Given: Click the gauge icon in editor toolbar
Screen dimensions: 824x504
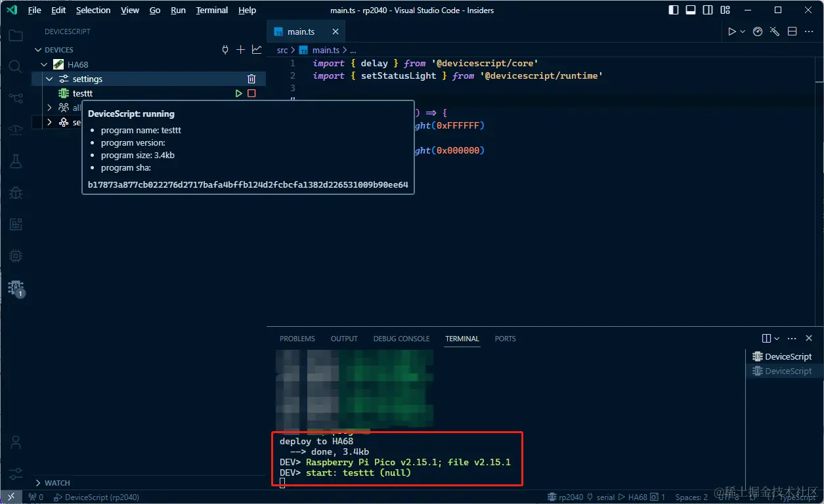Looking at the screenshot, I should (758, 31).
